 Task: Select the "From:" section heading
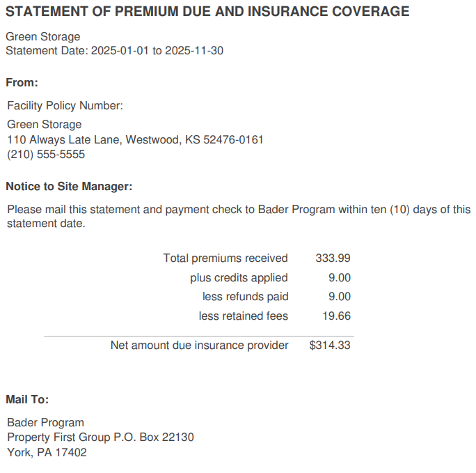tap(22, 83)
